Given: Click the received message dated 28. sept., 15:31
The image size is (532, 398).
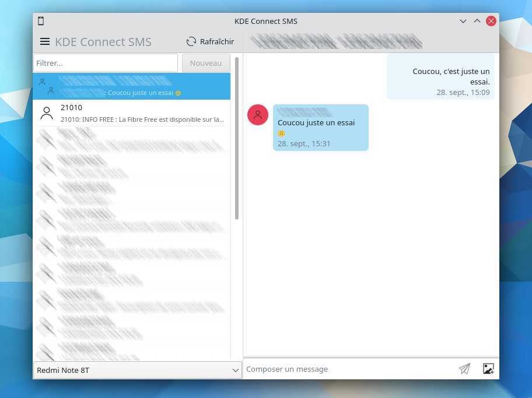Looking at the screenshot, I should 320,128.
